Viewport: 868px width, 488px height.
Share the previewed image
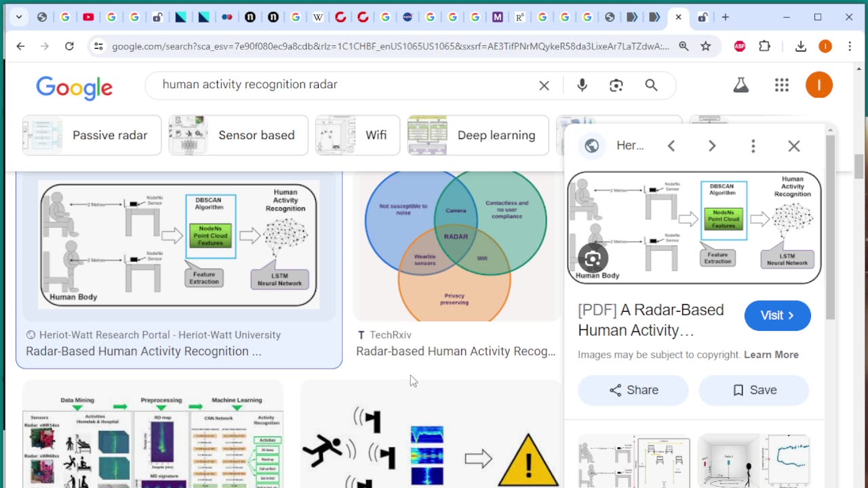click(x=633, y=390)
